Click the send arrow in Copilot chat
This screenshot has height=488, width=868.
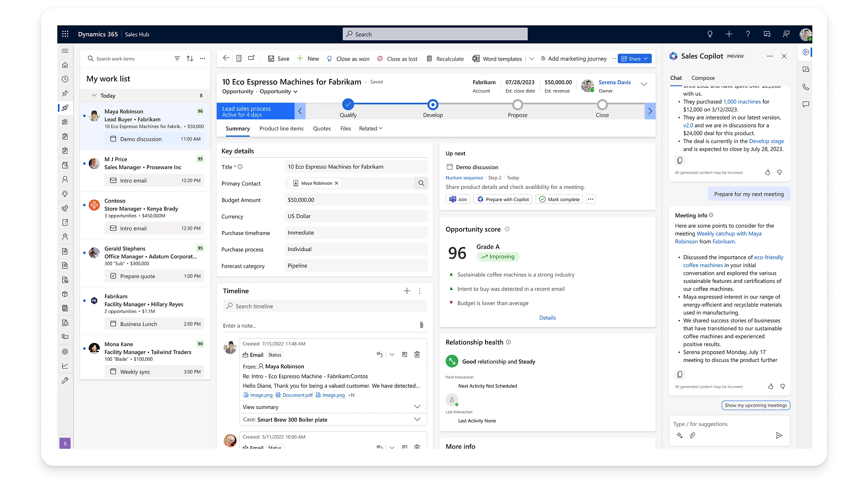(x=779, y=436)
